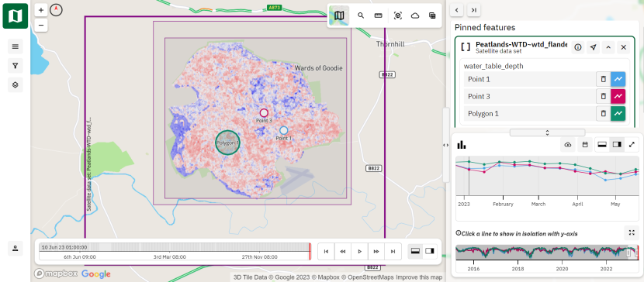The image size is (644, 282).
Task: Click the Point 1 marker on map
Action: point(284,130)
